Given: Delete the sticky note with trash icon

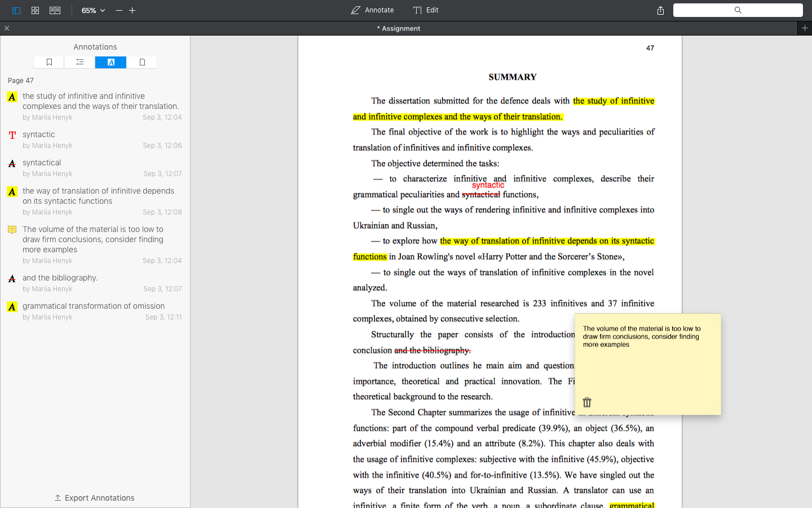Looking at the screenshot, I should [x=587, y=402].
